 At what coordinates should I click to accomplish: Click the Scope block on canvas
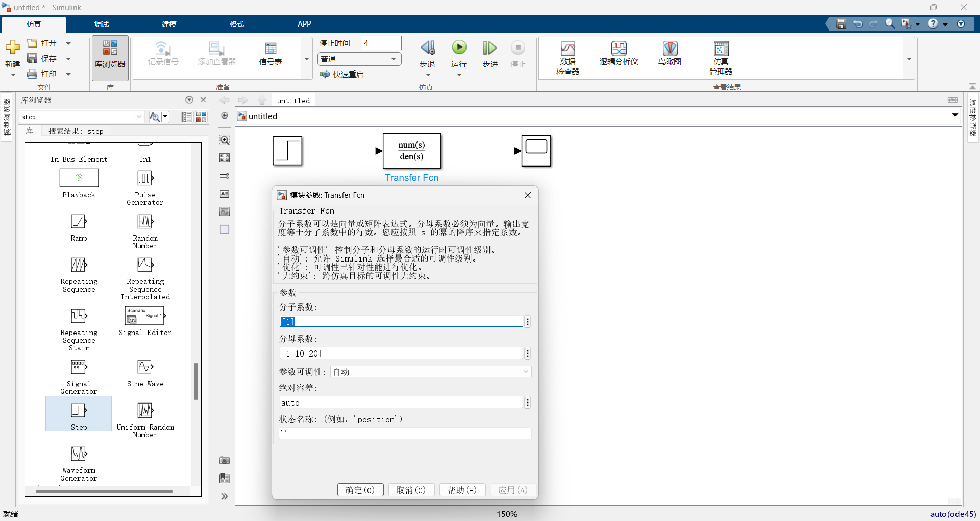point(536,151)
